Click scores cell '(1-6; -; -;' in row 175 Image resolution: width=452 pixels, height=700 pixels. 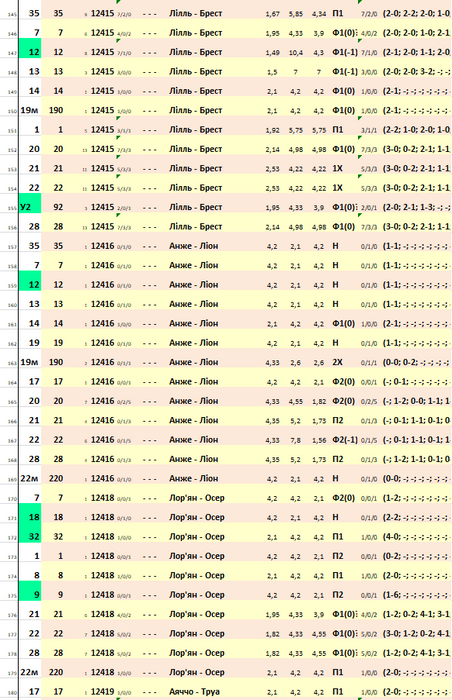point(417,595)
